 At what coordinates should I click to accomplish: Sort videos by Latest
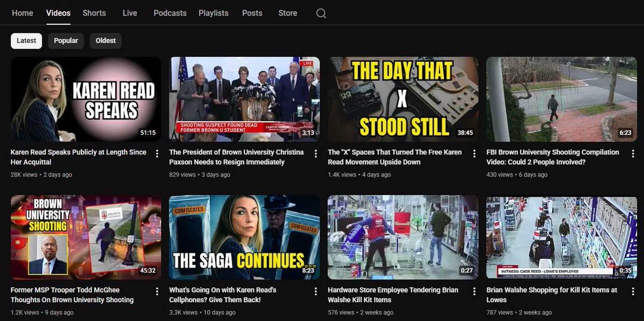26,41
